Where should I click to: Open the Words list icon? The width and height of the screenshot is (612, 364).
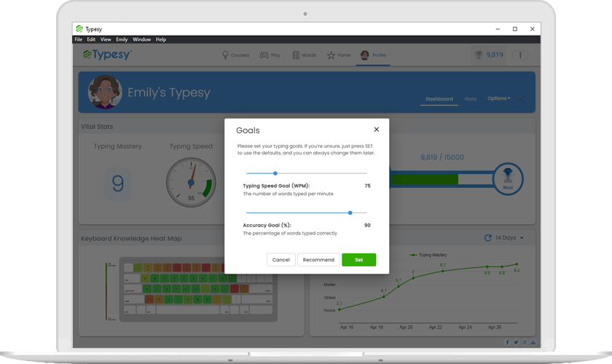pyautogui.click(x=296, y=55)
